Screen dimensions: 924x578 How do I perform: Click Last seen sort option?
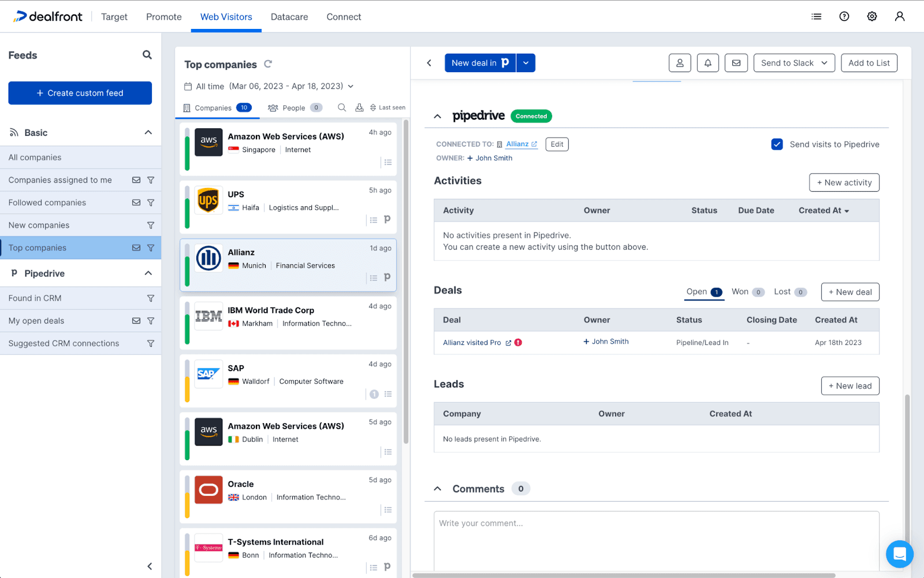pos(388,108)
